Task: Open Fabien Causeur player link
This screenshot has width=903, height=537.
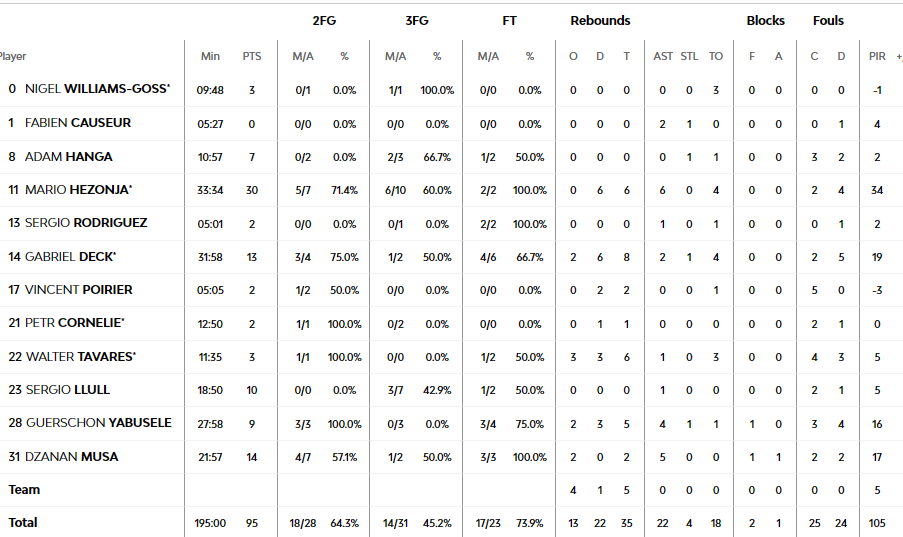Action: [x=78, y=123]
